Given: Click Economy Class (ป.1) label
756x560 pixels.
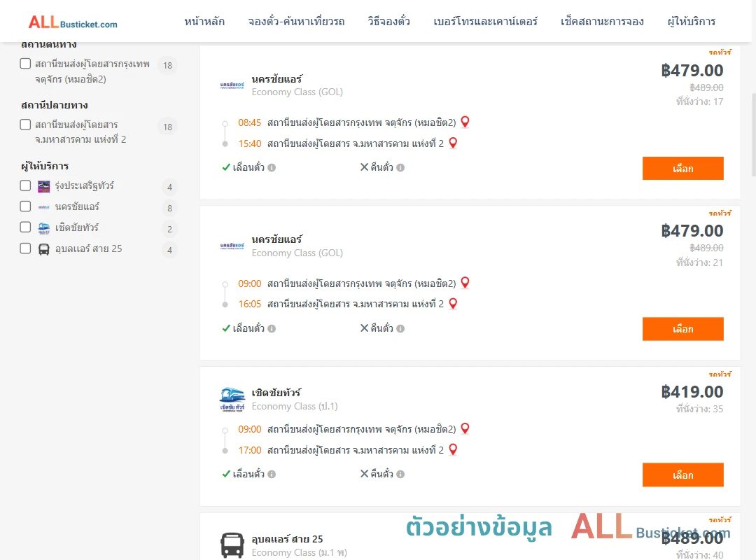Looking at the screenshot, I should coord(295,407).
